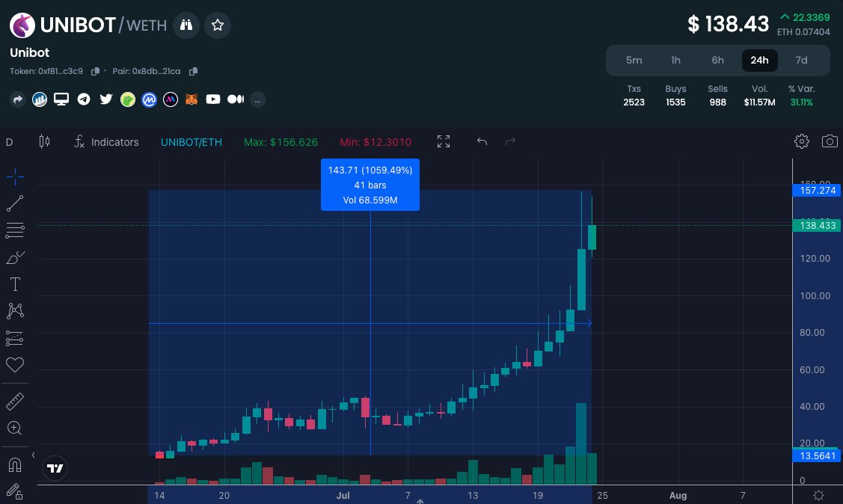Click the UNIBOT/ETH pair toggle
Viewport: 843px width, 504px height.
[191, 142]
